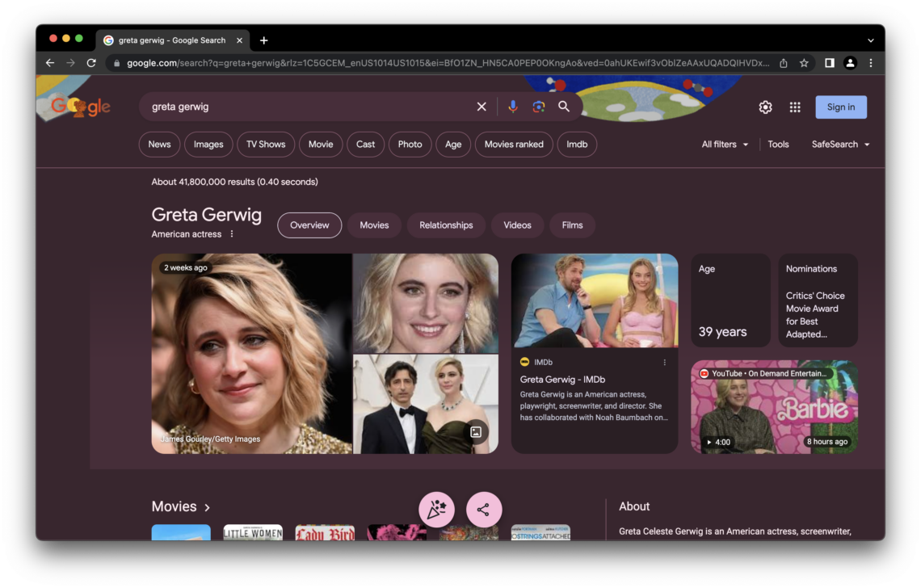The image size is (921, 588).
Task: Click the share page icon in address bar
Action: (x=784, y=63)
